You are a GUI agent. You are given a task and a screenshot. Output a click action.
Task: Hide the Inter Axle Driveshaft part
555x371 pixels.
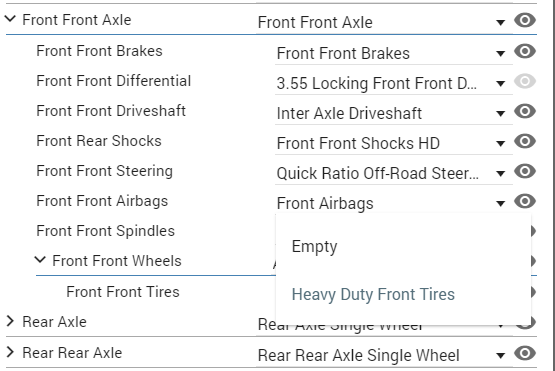coord(525,112)
